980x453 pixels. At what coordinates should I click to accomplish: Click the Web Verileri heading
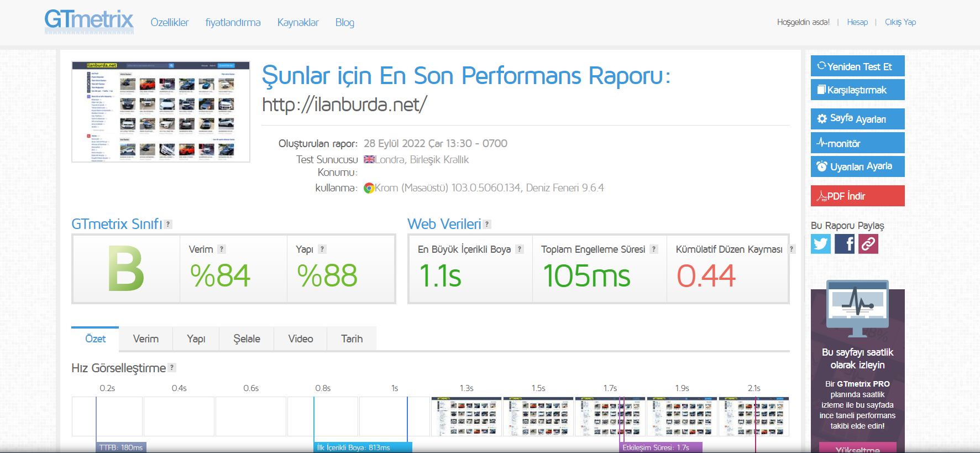444,224
